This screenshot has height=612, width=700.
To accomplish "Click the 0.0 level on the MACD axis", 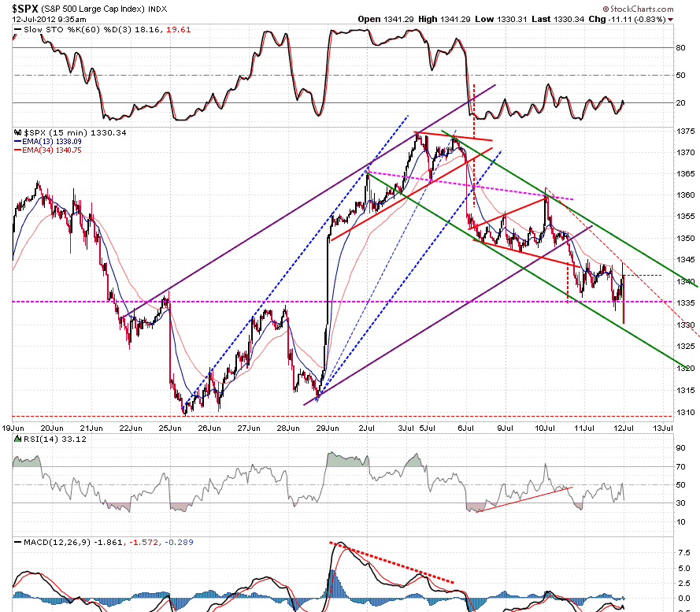I will tap(684, 599).
